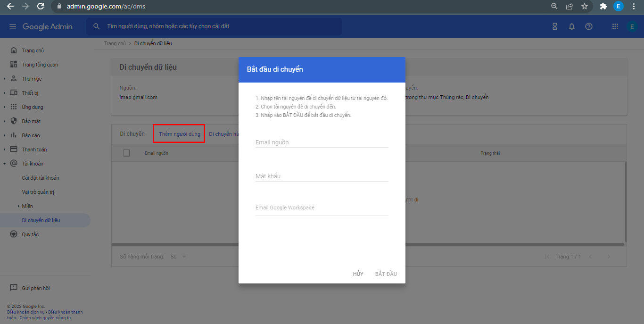This screenshot has width=644, height=324.
Task: Click the Thư mục person icon
Action: point(14,79)
